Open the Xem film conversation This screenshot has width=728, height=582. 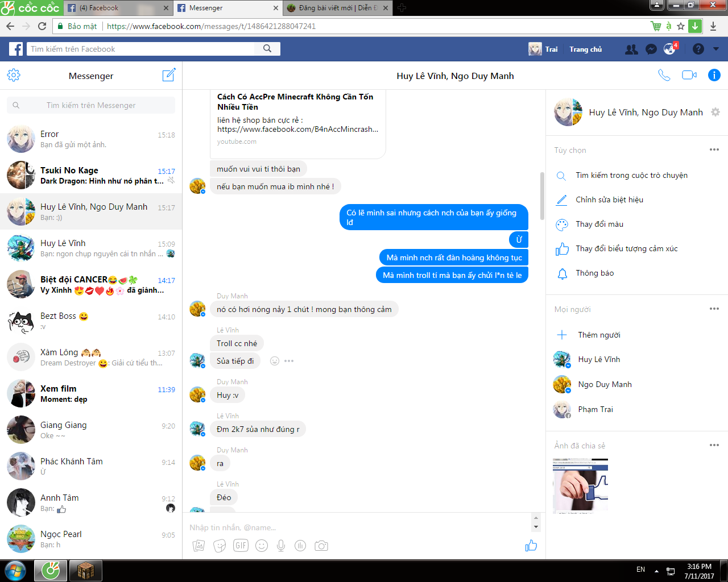(91, 394)
